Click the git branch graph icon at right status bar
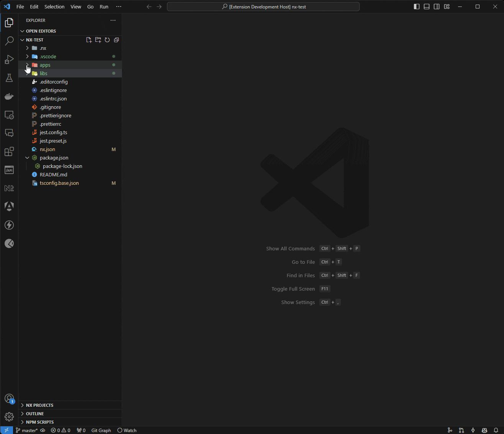Viewport: 504px width, 434px height. click(450, 430)
